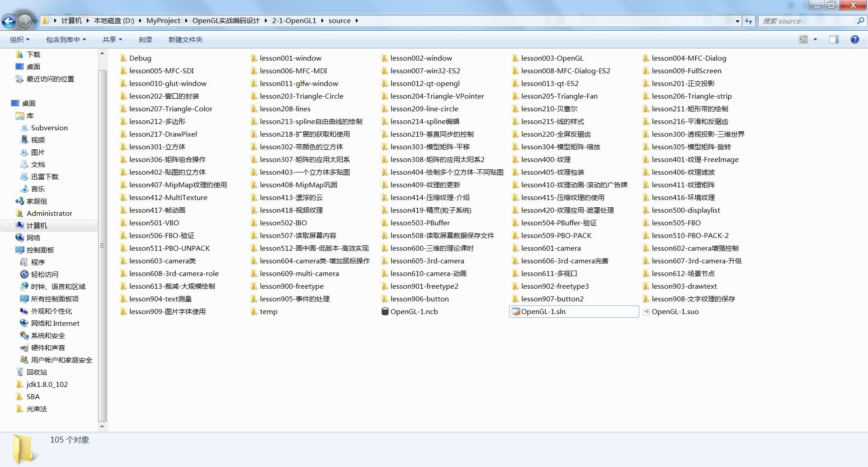This screenshot has width=868, height=467.
Task: Select the OpenGL-1.sln solution file icon
Action: (516, 311)
